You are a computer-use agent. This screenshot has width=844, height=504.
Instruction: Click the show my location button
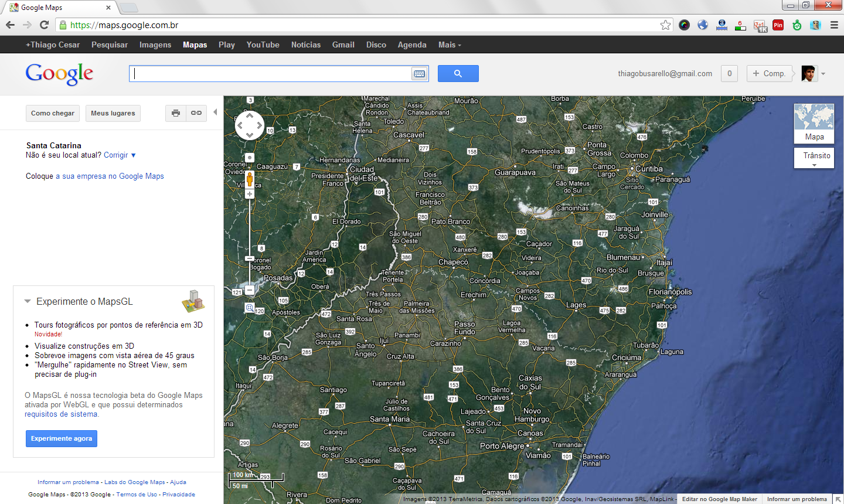(250, 158)
